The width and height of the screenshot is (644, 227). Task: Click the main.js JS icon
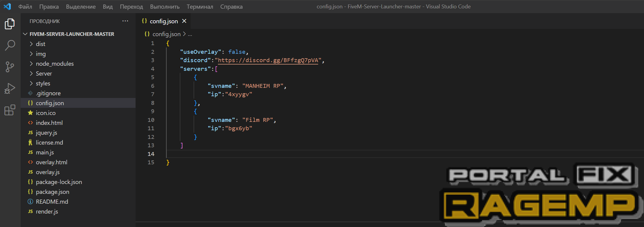point(30,152)
